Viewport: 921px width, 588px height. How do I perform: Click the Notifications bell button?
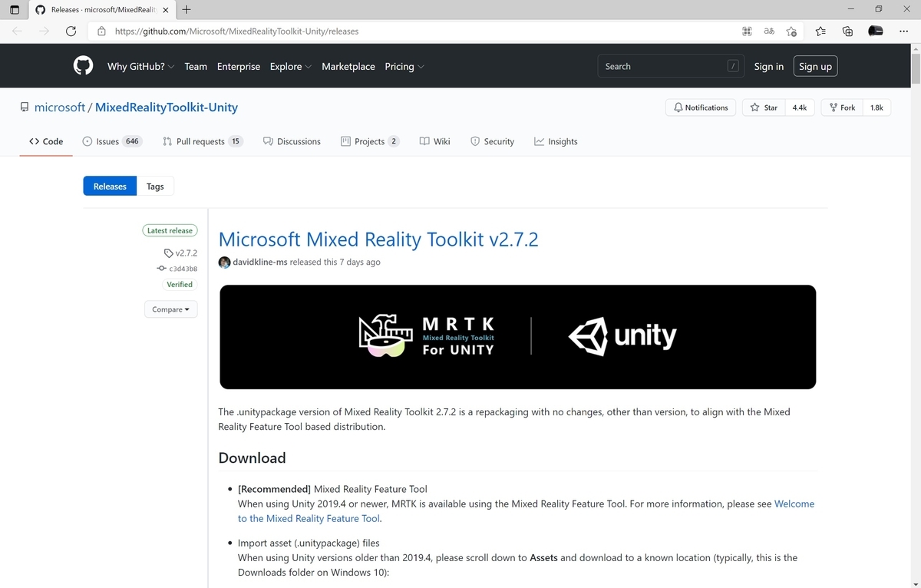[701, 107]
